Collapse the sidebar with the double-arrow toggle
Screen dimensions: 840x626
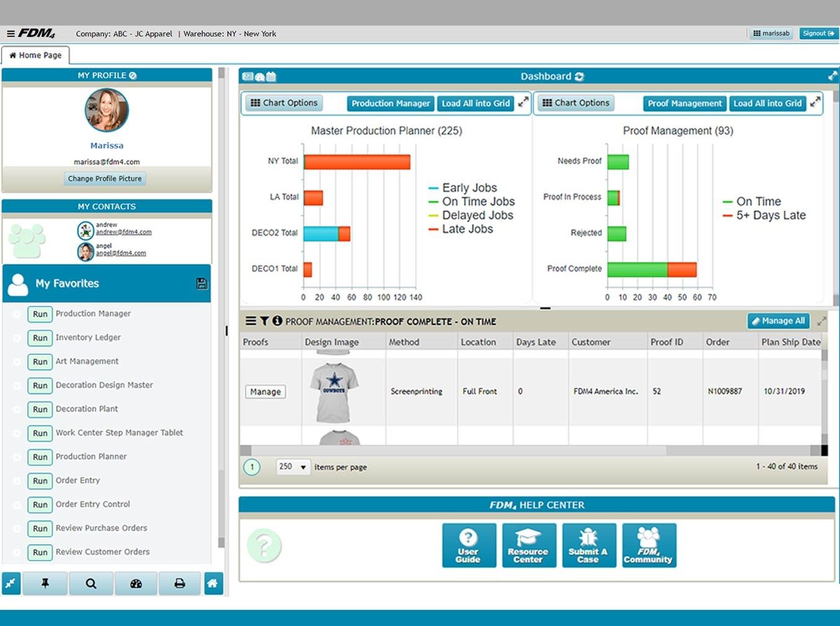11,583
